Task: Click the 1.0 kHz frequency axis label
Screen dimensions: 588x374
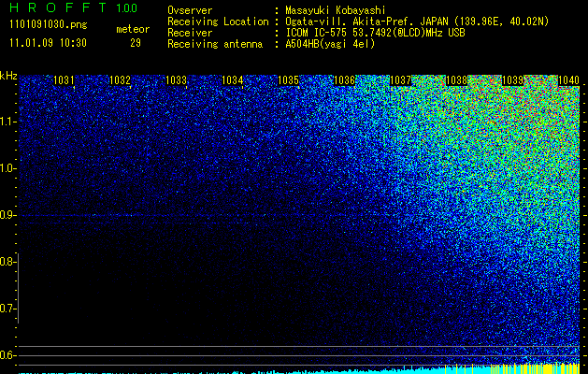Action: pos(7,168)
